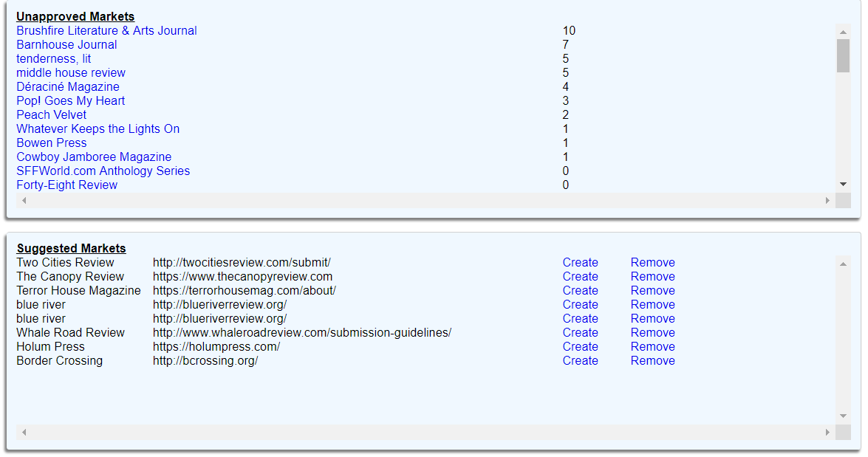The image size is (868, 457).
Task: Open Cowboy Jamboree Magazine link
Action: pos(94,157)
